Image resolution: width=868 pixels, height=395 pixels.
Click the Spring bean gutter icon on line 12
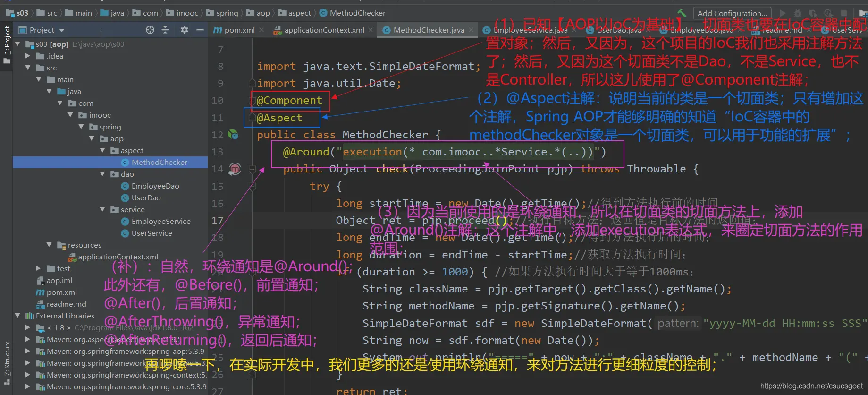click(x=233, y=135)
